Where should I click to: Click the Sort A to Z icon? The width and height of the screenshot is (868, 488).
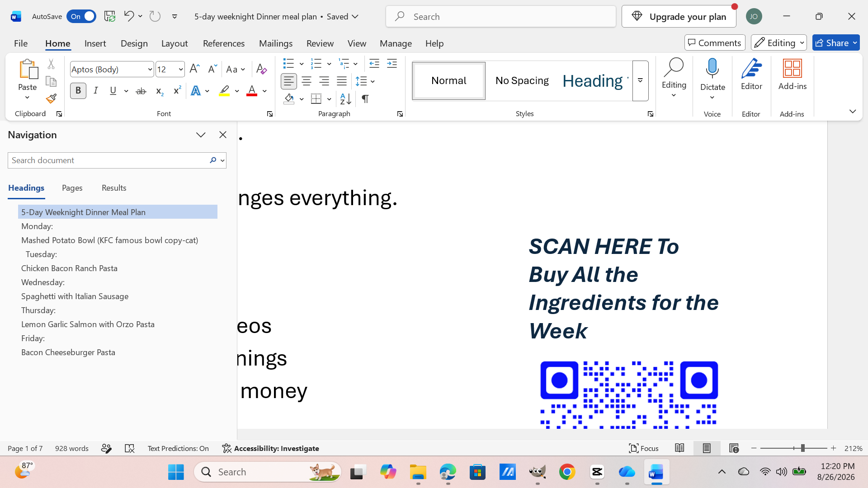345,99
